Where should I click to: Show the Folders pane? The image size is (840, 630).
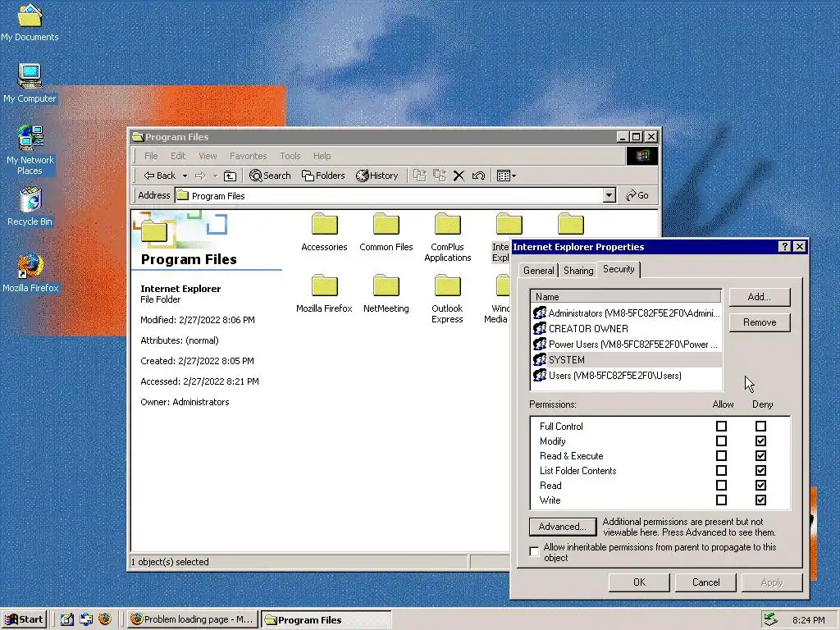click(x=323, y=176)
